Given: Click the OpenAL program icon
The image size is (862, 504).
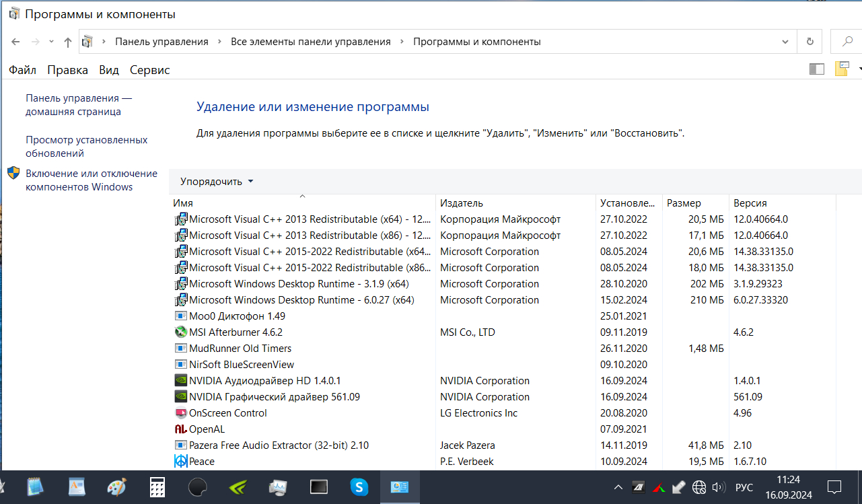Looking at the screenshot, I should tap(180, 429).
